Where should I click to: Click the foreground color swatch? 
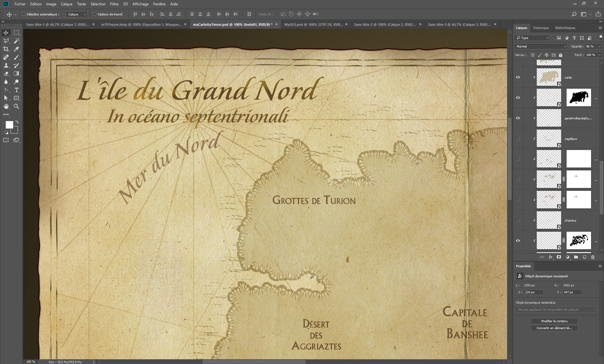tap(9, 125)
